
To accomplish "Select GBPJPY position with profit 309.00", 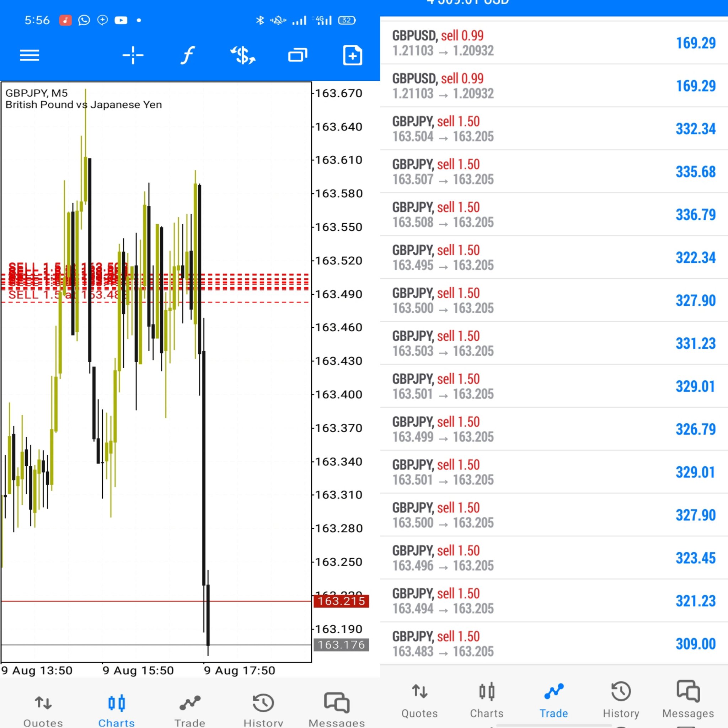I will click(553, 644).
